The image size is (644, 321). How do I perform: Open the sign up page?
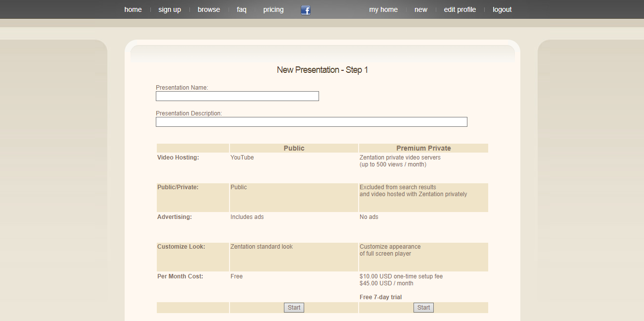(170, 9)
